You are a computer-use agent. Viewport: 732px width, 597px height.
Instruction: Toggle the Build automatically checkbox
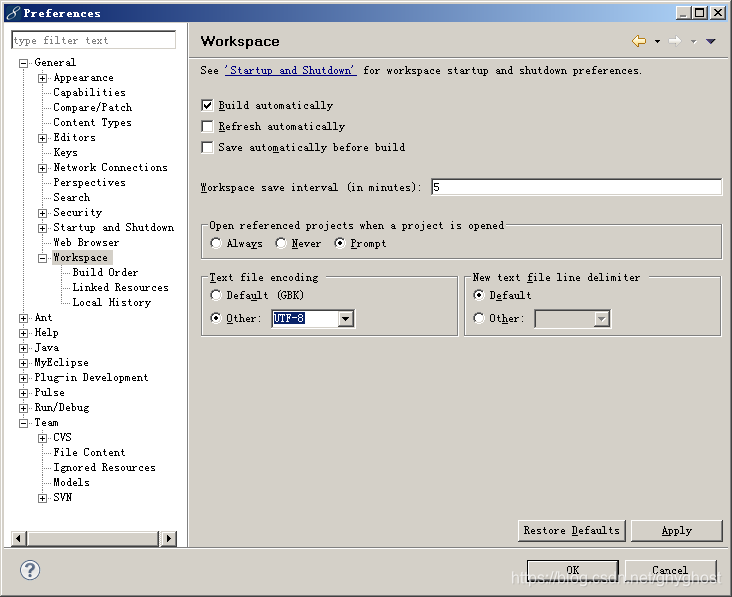click(207, 105)
